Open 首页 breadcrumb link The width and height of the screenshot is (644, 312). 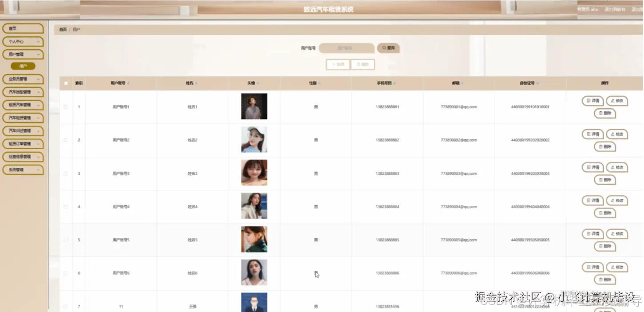63,29
